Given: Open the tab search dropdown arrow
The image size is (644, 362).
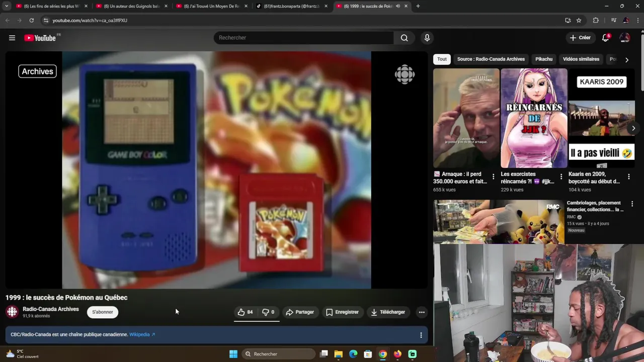Looking at the screenshot, I should click(x=7, y=6).
